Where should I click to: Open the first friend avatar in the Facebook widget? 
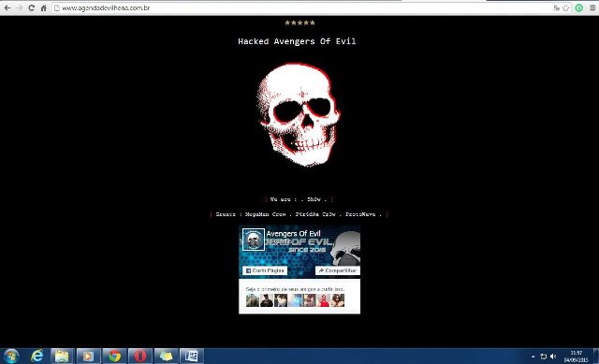pos(252,300)
